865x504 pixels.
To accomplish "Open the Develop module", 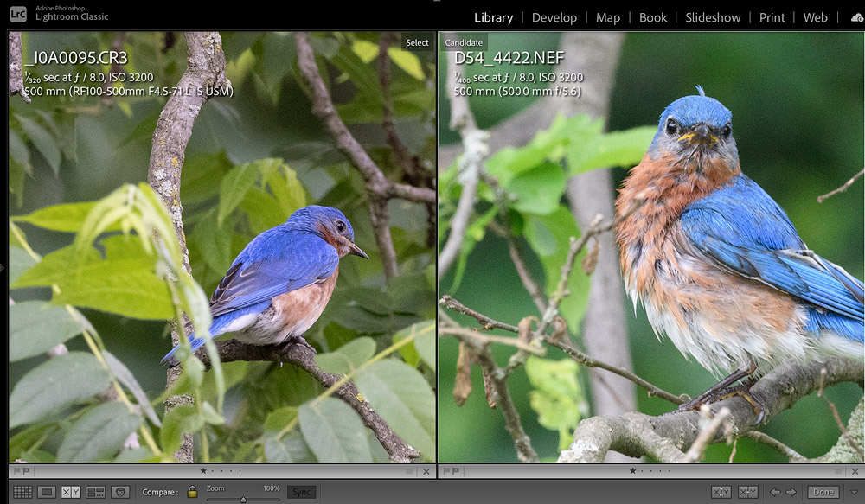I will tap(554, 17).
